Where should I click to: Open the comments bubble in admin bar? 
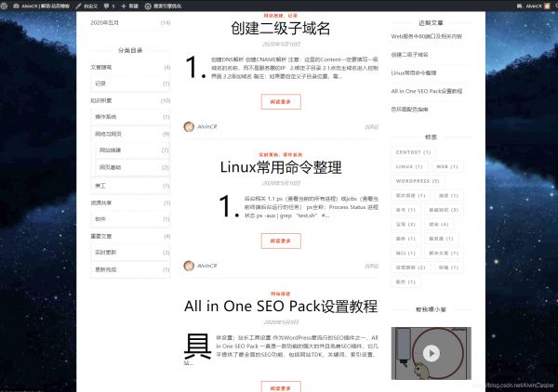click(x=109, y=7)
